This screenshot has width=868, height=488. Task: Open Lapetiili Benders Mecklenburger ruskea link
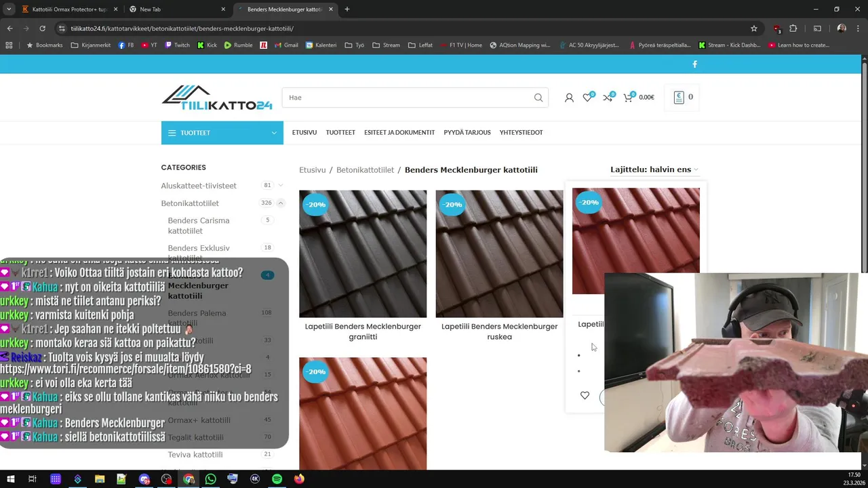[499, 331]
